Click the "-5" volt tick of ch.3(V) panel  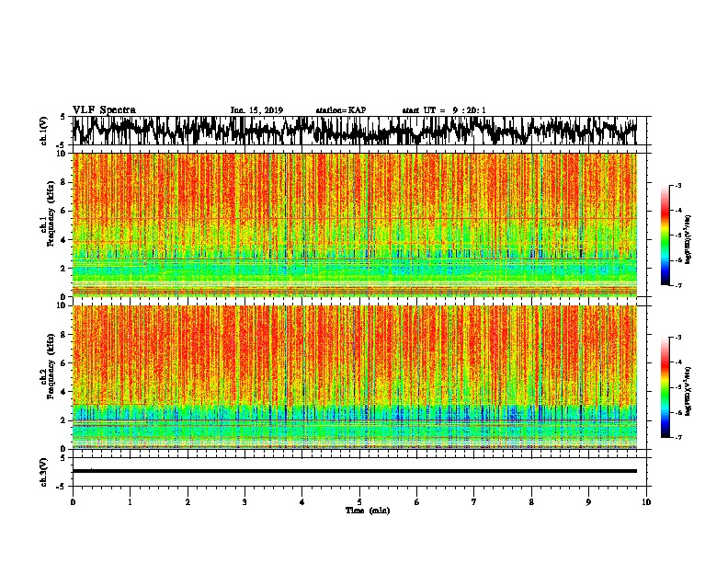[x=62, y=487]
